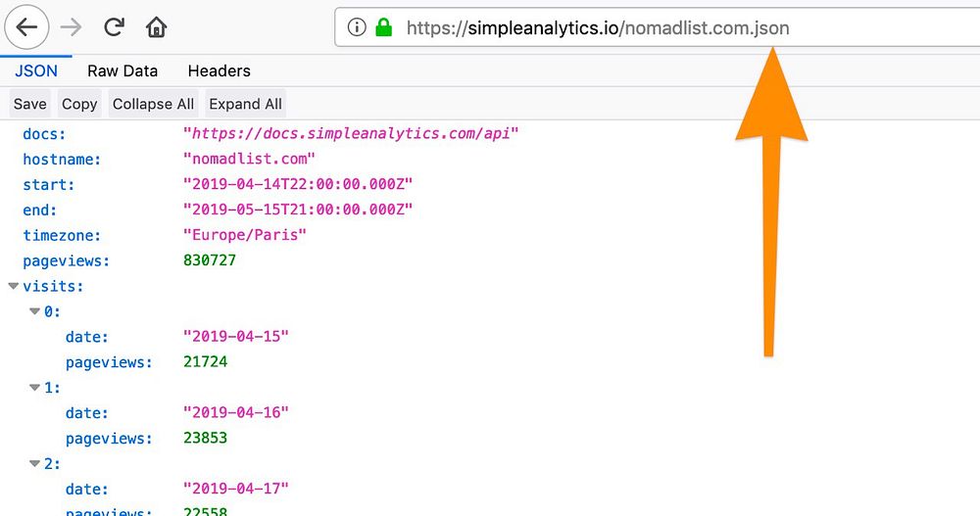Expand all JSON nodes
The image size is (980, 516).
[246, 104]
